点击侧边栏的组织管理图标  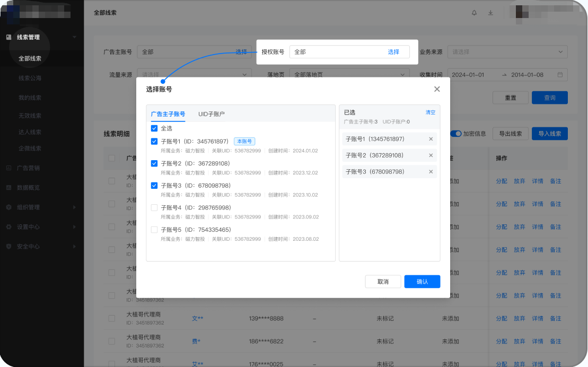pyautogui.click(x=7, y=207)
